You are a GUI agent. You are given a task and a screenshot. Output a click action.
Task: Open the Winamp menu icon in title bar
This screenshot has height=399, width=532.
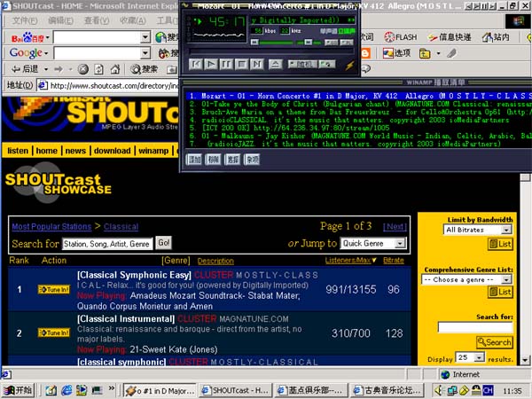(x=185, y=5)
